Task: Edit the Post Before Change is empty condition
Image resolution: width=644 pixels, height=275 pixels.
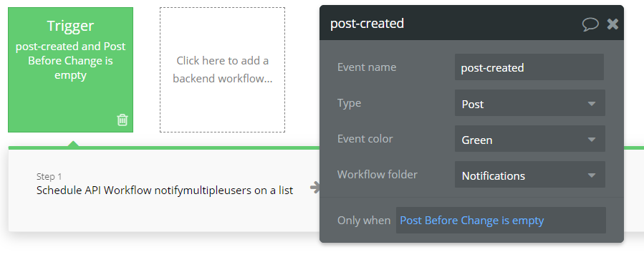Action: 501,221
